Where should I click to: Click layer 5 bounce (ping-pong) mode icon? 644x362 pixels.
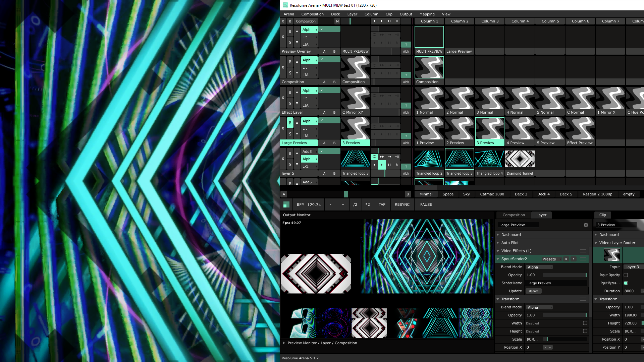click(382, 157)
